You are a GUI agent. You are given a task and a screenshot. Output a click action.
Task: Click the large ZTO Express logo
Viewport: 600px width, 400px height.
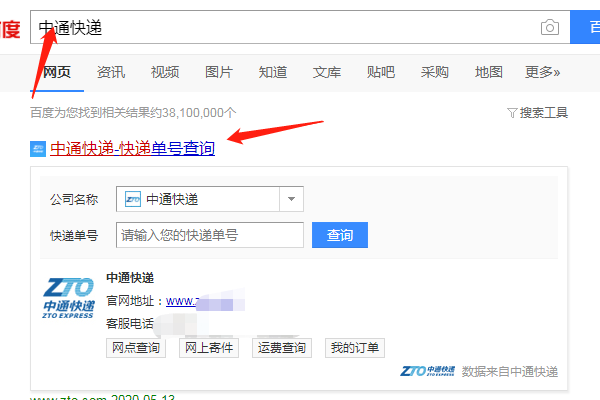coord(68,298)
